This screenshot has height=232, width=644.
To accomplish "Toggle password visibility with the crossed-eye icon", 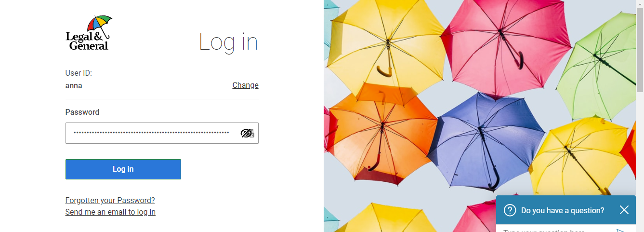I will [246, 133].
